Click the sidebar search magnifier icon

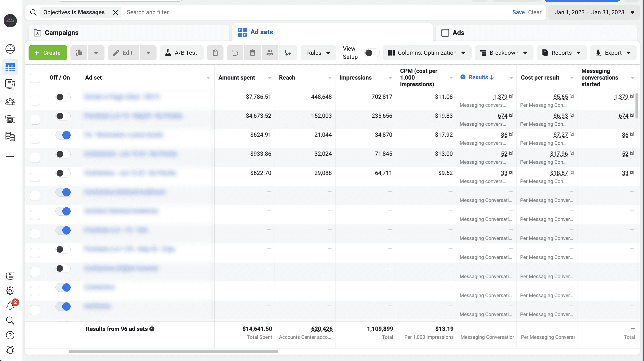10,320
